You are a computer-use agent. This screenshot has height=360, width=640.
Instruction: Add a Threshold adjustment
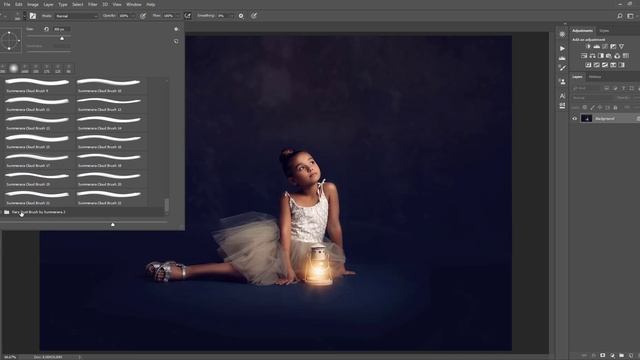(x=604, y=65)
